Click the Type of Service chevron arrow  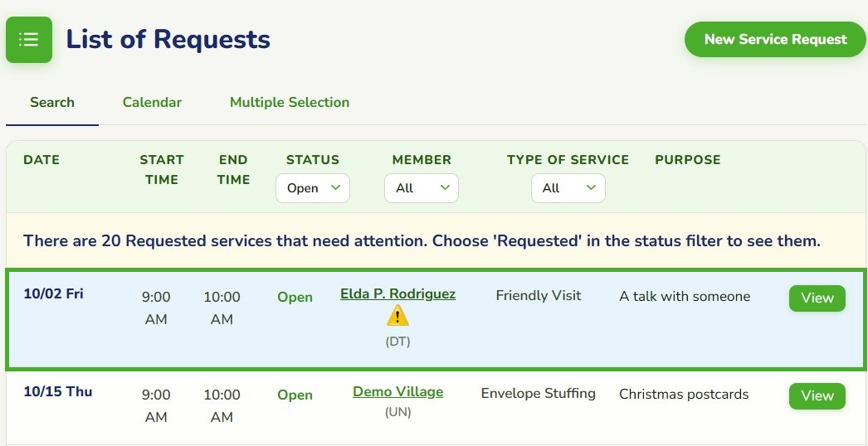click(591, 187)
